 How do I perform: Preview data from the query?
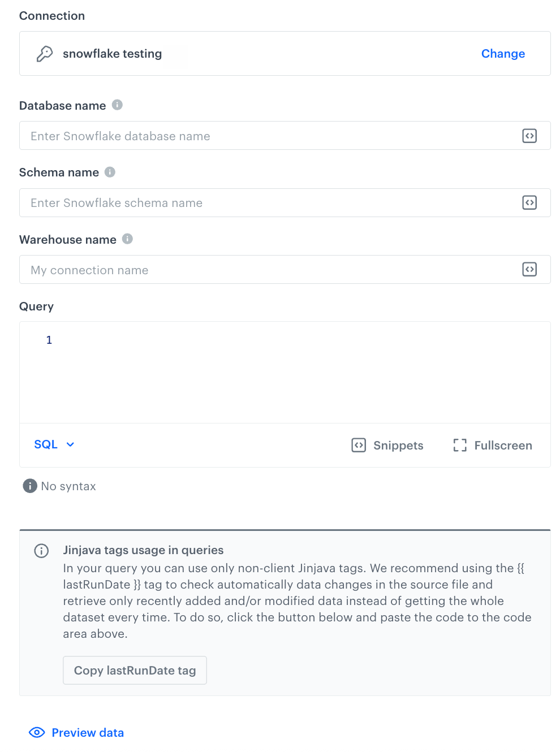pyautogui.click(x=88, y=732)
